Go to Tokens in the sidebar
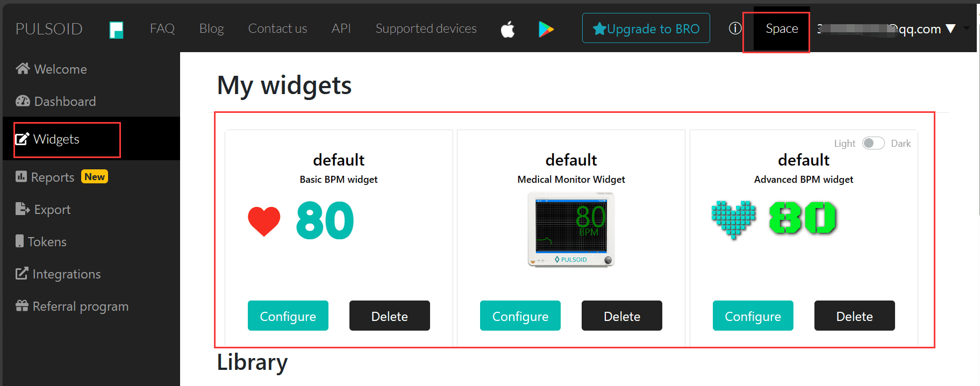The height and width of the screenshot is (386, 980). [47, 241]
